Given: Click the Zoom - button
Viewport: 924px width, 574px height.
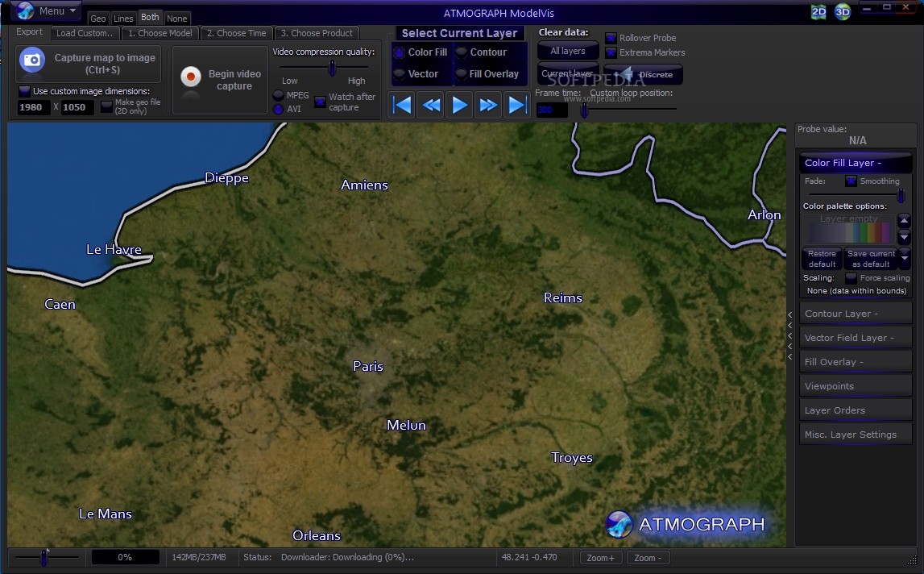Looking at the screenshot, I should tap(648, 558).
